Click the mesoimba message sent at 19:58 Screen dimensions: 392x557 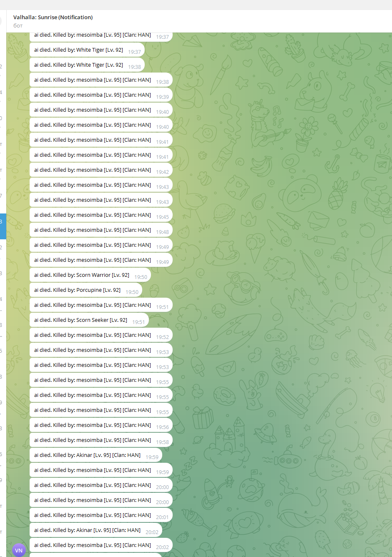(x=101, y=440)
